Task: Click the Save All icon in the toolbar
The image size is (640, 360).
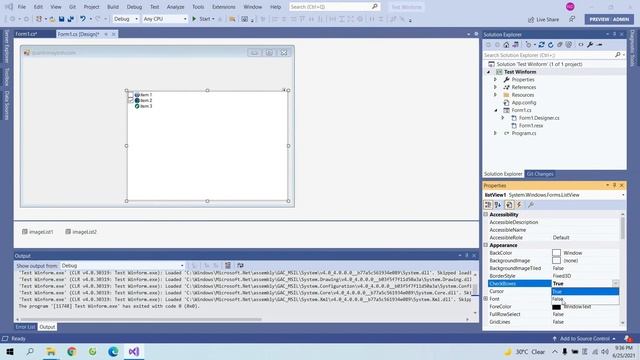Action: point(71,19)
